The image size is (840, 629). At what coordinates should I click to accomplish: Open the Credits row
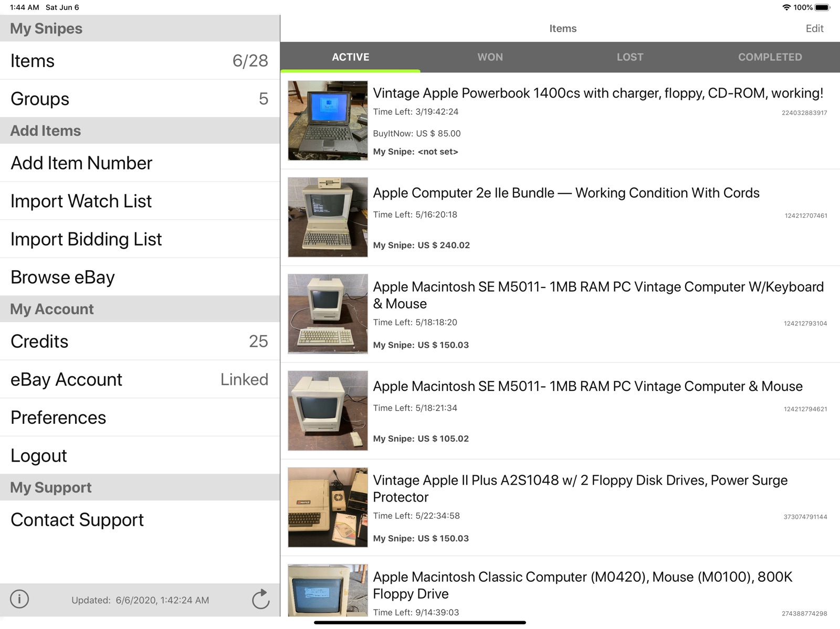(140, 342)
